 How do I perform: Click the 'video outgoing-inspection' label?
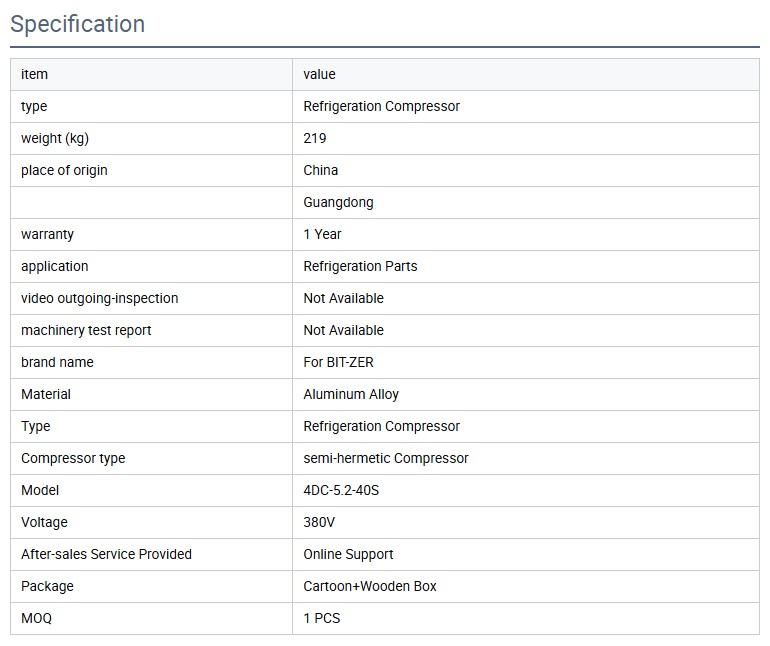point(99,298)
